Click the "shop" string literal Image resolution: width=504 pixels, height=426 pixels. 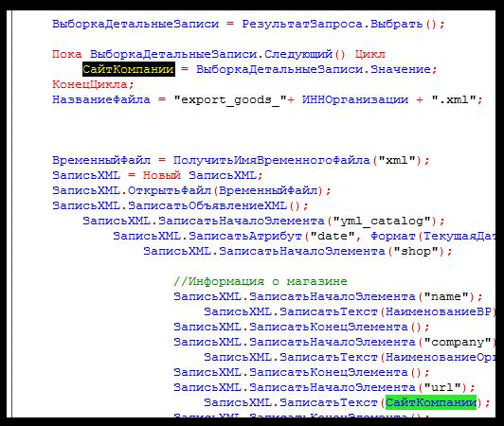pos(416,251)
